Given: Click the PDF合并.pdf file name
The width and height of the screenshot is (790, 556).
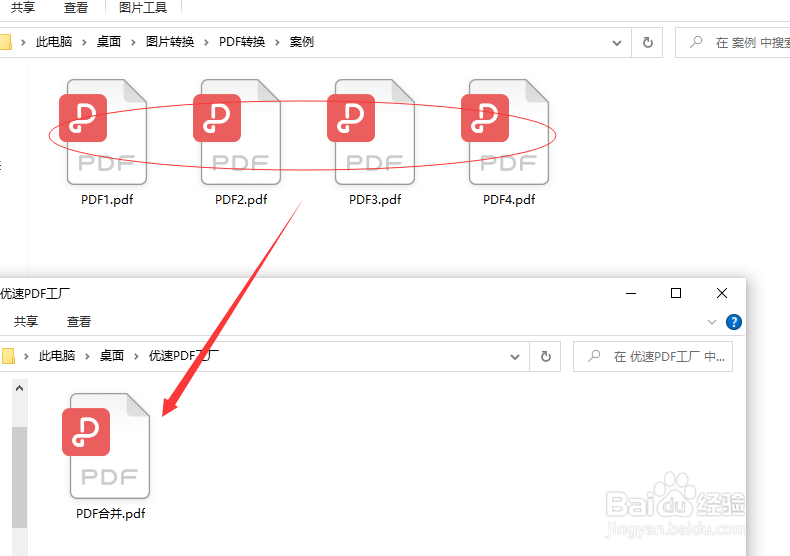Looking at the screenshot, I should 110,514.
